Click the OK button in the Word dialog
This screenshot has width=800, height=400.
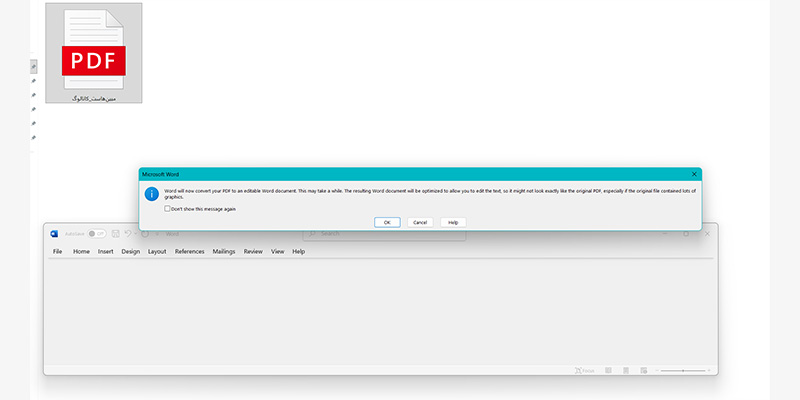[387, 222]
